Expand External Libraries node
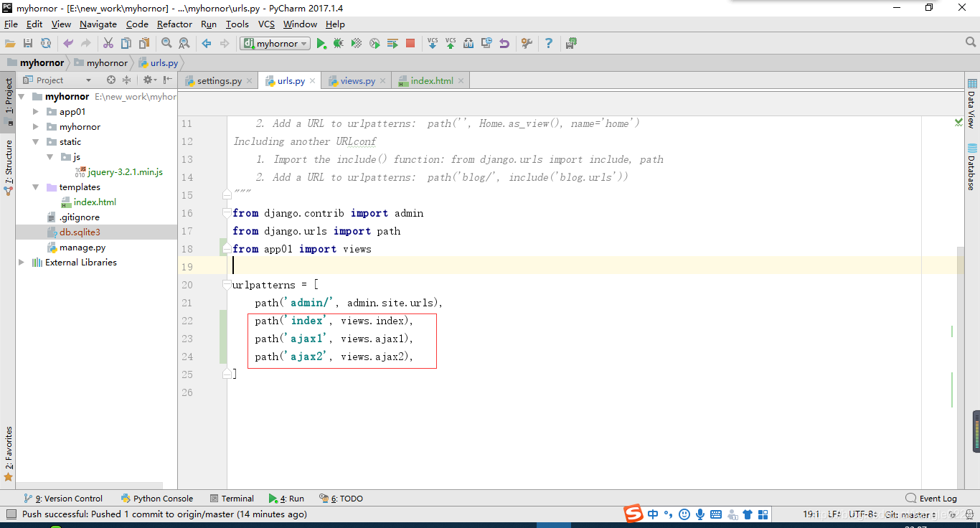980x528 pixels. pyautogui.click(x=22, y=263)
